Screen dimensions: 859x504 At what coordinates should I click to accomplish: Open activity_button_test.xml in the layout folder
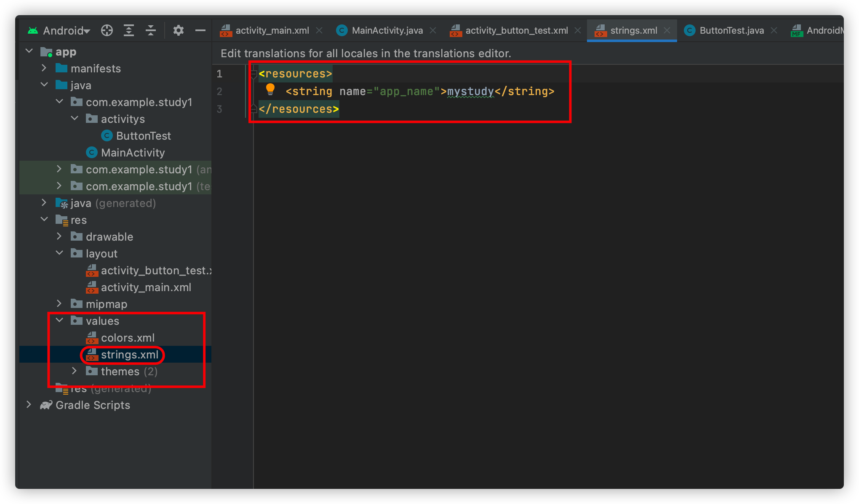point(156,271)
